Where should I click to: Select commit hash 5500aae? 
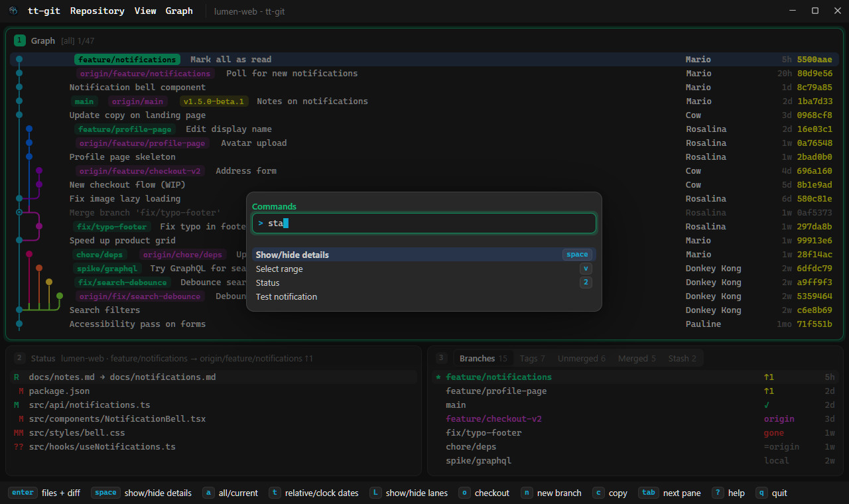[815, 60]
